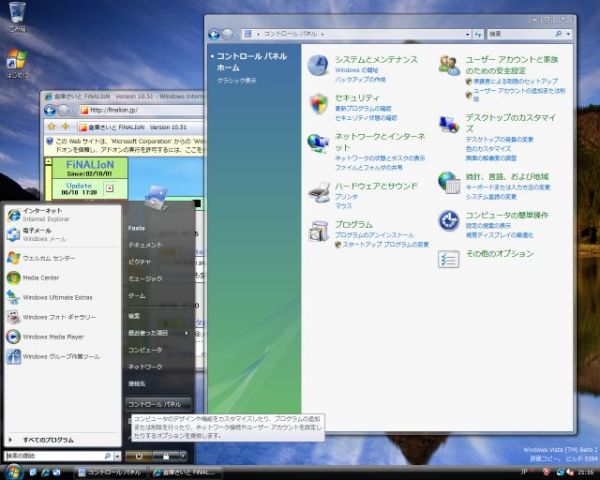Open the Security shield icon
600x480 pixels.
[x=318, y=103]
